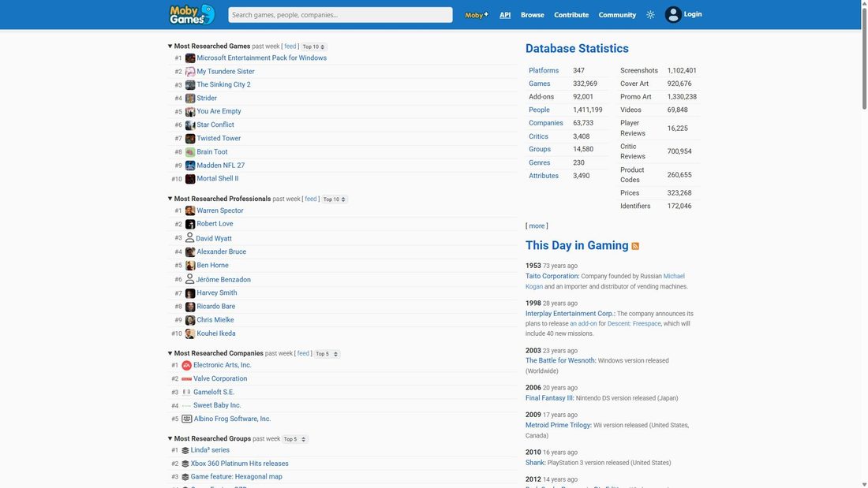Open the Most Researched Professionals feed link
Image resolution: width=868 pixels, height=488 pixels.
click(311, 199)
